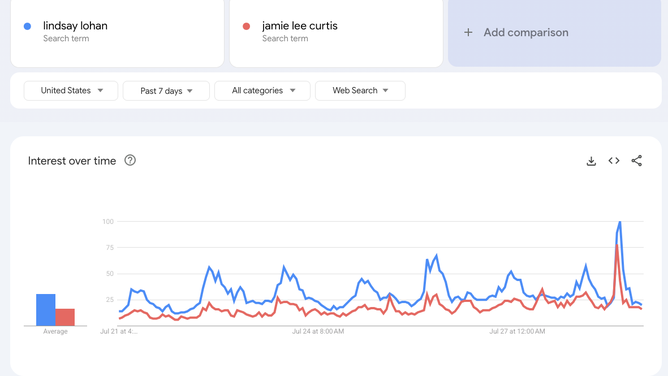Click the Interest over time heading

(72, 161)
